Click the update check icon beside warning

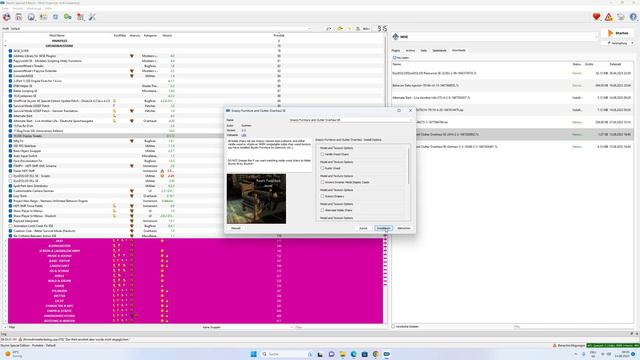coord(621,17)
